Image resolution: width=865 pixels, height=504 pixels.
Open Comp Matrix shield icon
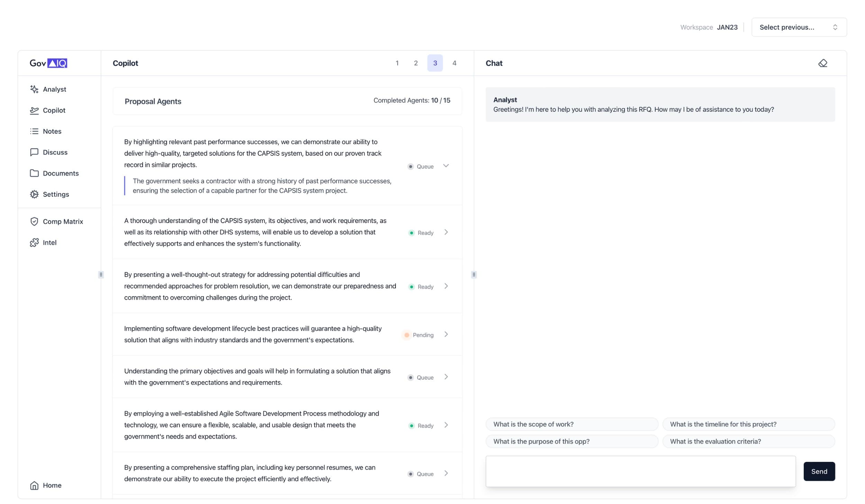(34, 222)
